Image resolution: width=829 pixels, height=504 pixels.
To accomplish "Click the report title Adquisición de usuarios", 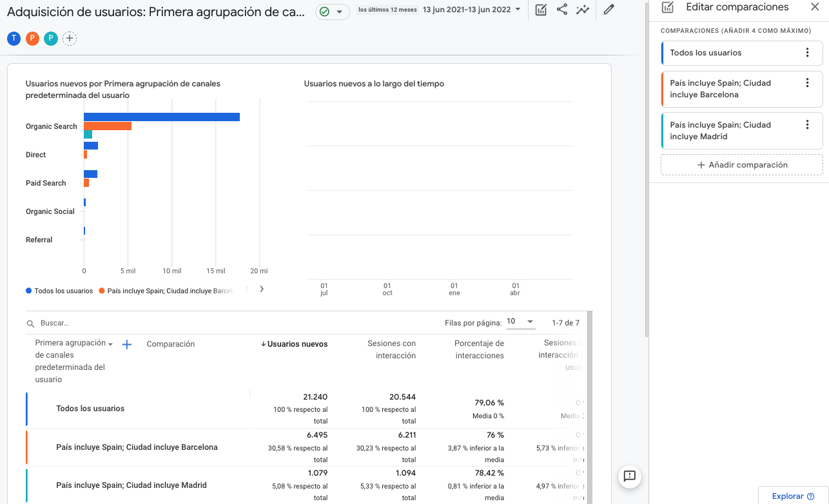I will (156, 12).
